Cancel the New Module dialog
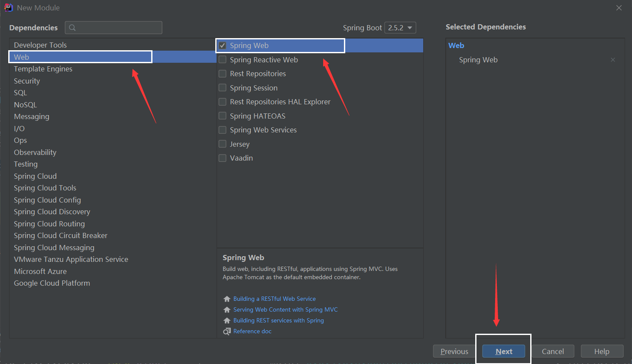 pos(553,351)
